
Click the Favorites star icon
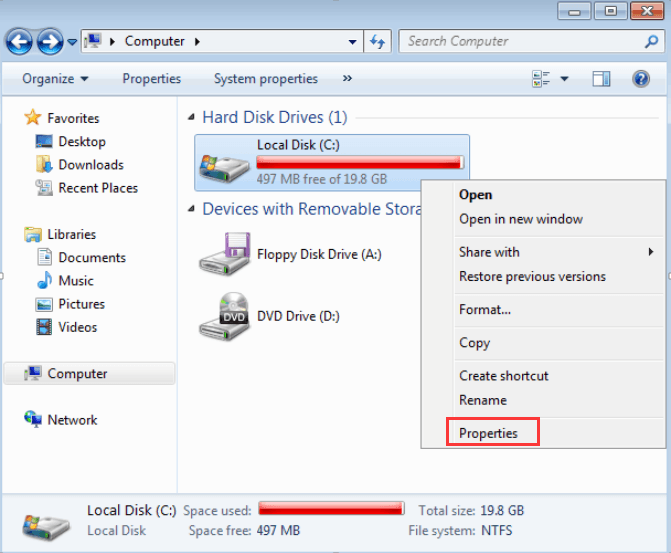pyautogui.click(x=33, y=117)
